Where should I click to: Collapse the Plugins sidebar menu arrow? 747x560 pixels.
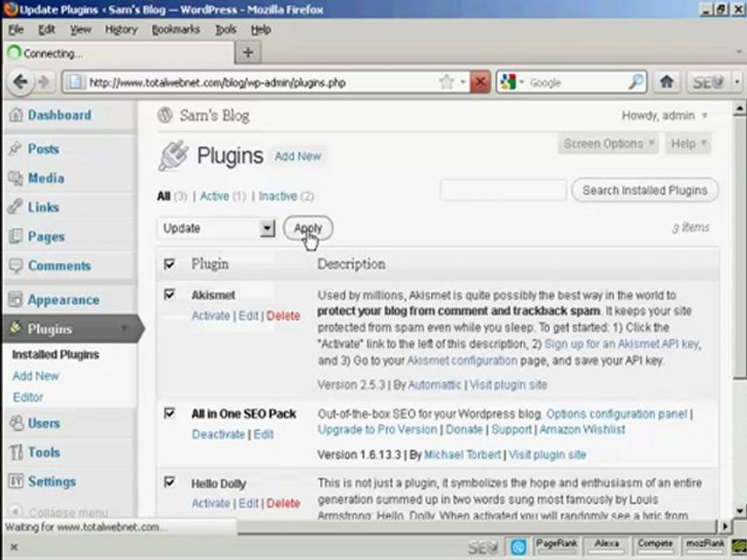click(124, 328)
